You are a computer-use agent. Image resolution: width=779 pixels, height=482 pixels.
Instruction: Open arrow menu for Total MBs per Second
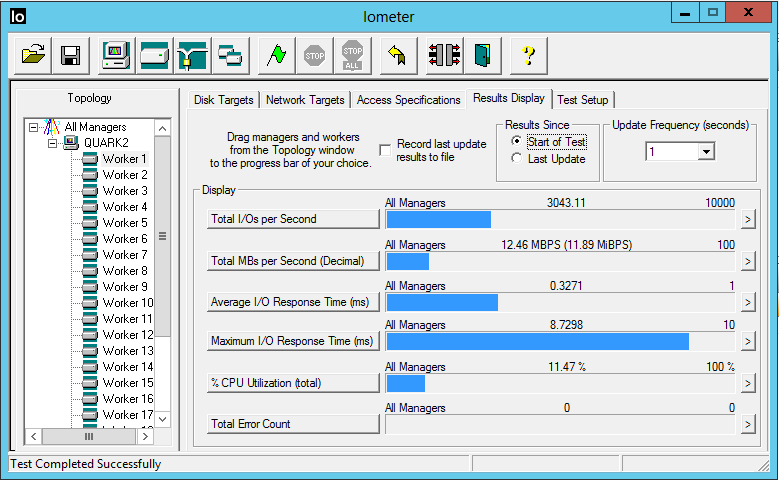pyautogui.click(x=748, y=261)
